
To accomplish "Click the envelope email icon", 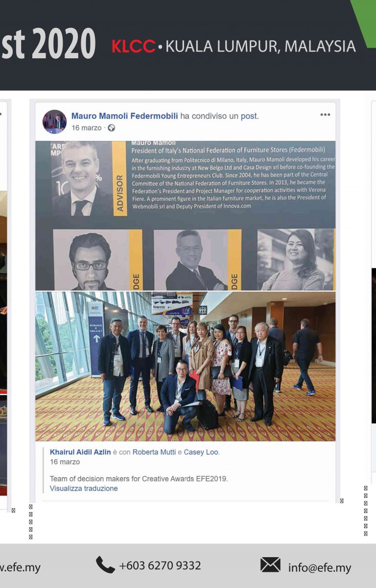I will pyautogui.click(x=270, y=565).
